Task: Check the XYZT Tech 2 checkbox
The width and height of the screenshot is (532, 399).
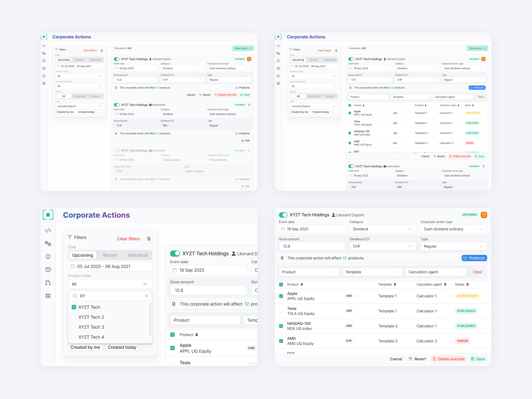Action: (x=74, y=317)
